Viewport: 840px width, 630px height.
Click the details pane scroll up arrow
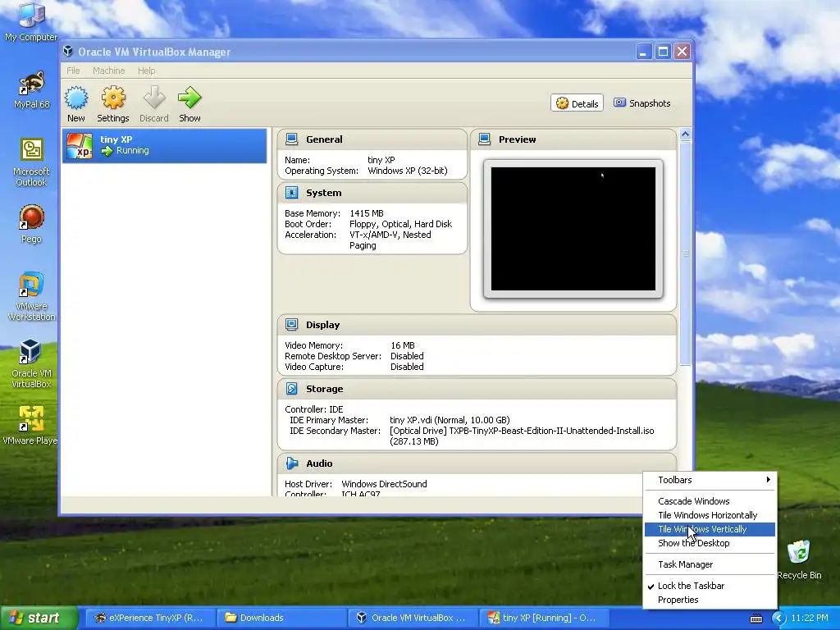coord(685,135)
